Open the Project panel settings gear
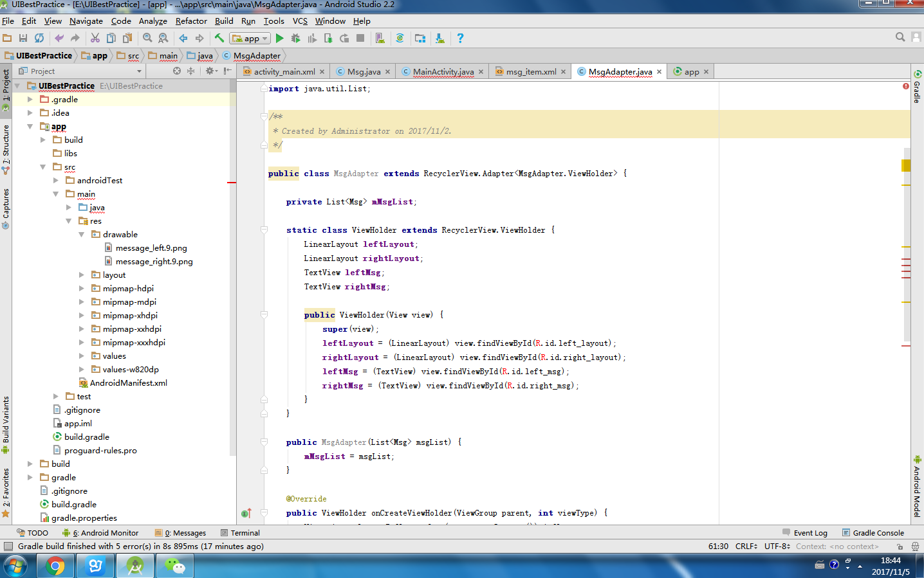Viewport: 924px width, 578px height. click(x=210, y=71)
